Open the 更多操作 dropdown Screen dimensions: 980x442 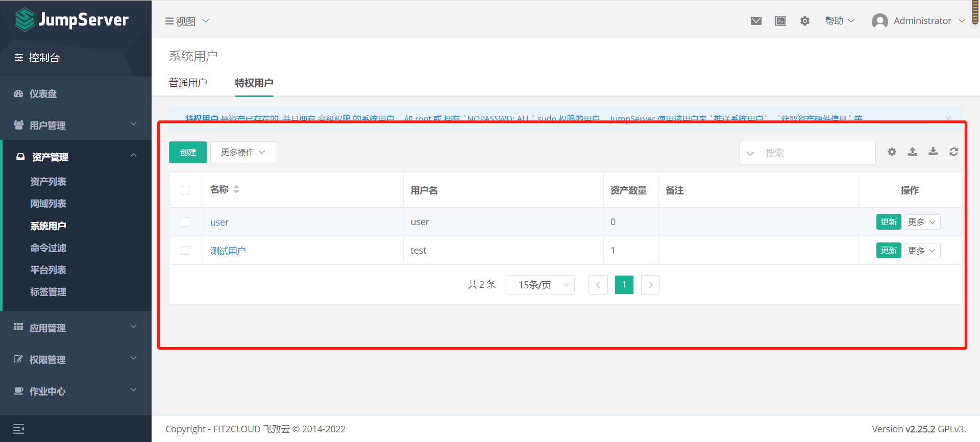243,153
